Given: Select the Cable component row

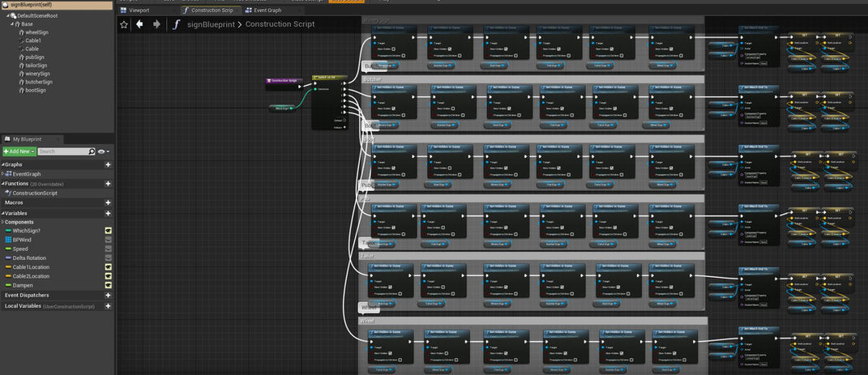Looking at the screenshot, I should 32,49.
